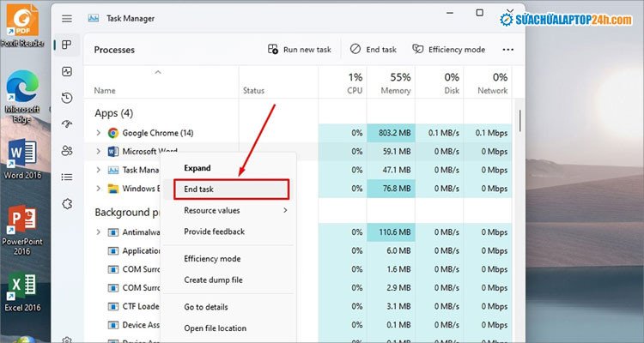Click the Run new task button
The image size is (644, 343).
pyautogui.click(x=300, y=50)
